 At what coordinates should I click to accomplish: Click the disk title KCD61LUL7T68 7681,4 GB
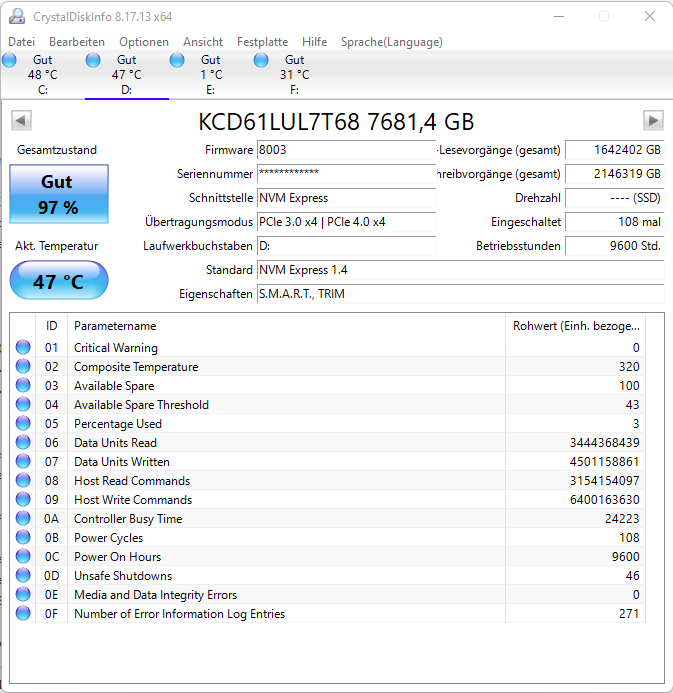336,122
